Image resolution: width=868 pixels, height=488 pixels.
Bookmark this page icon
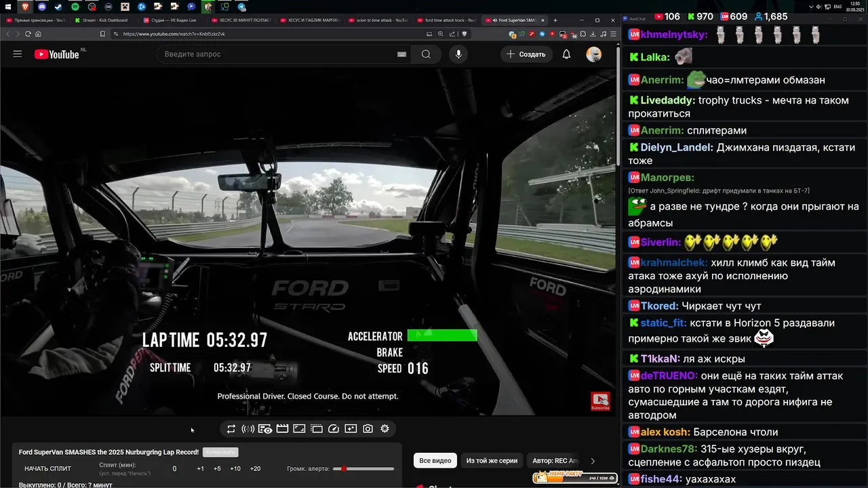pyautogui.click(x=102, y=34)
